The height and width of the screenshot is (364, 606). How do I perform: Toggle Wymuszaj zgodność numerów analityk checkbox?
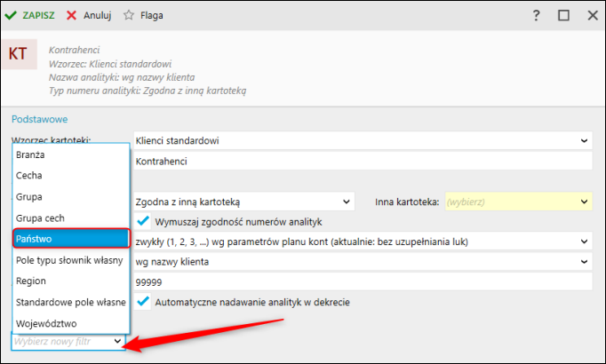point(143,221)
